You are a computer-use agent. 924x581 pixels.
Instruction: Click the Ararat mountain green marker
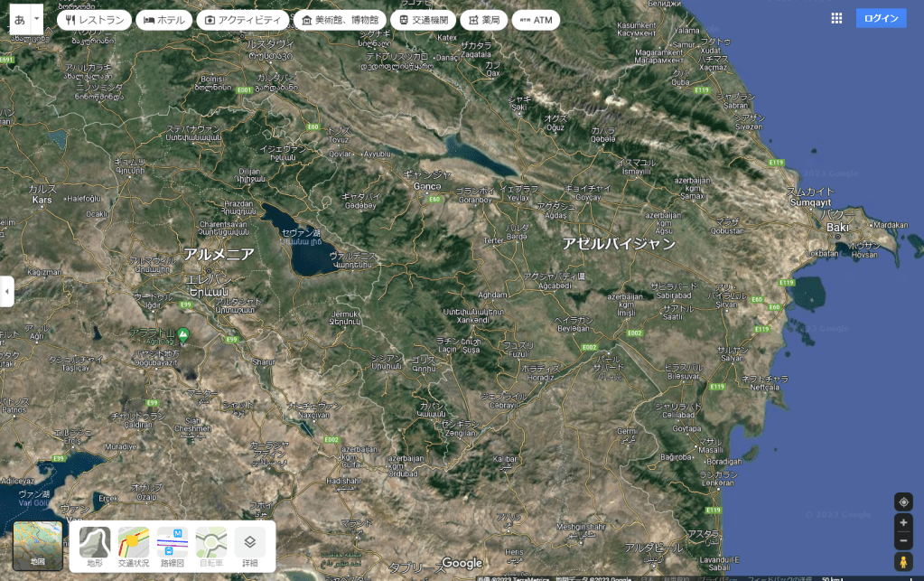[x=184, y=335]
